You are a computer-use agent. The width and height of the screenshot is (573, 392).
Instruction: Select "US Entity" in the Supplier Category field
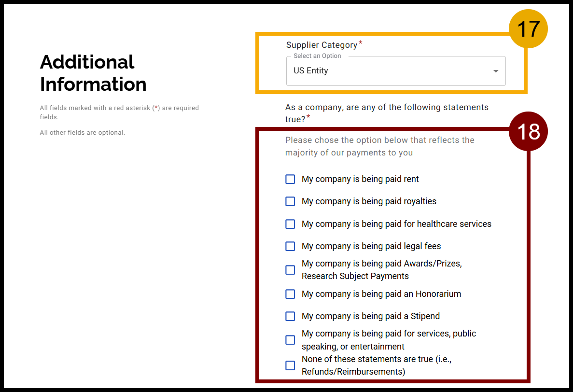coord(310,70)
